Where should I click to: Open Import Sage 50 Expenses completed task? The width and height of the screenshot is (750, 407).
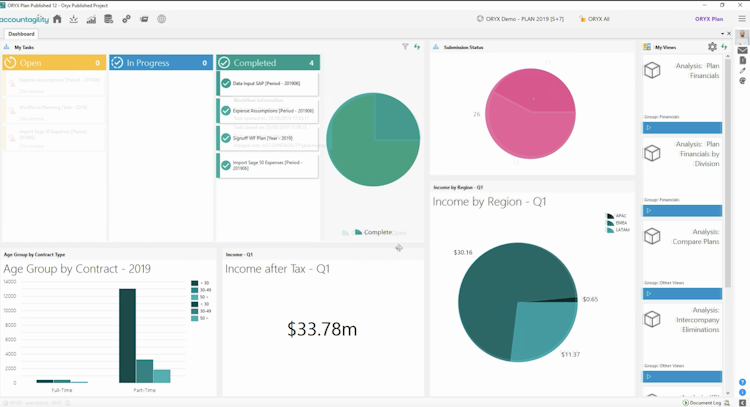(268, 165)
